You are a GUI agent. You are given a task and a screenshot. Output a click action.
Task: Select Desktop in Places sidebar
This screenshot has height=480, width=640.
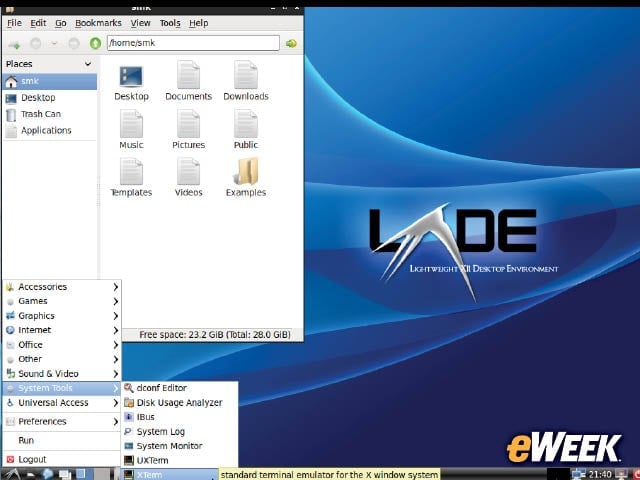50,98
